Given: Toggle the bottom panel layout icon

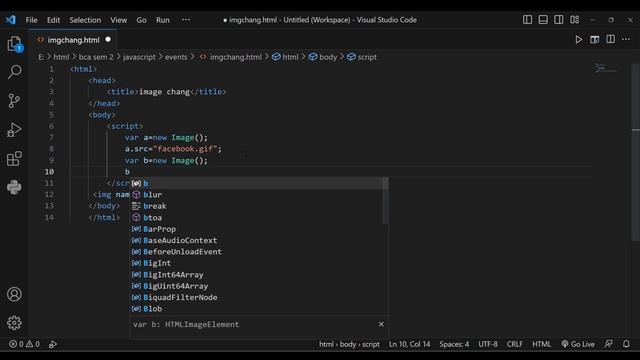Looking at the screenshot, I should (x=543, y=20).
